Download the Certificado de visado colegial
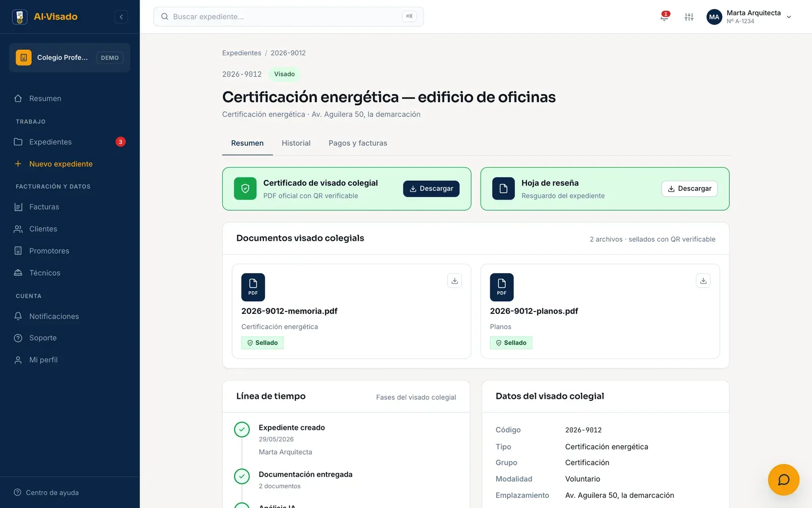The width and height of the screenshot is (812, 508). pyautogui.click(x=431, y=188)
